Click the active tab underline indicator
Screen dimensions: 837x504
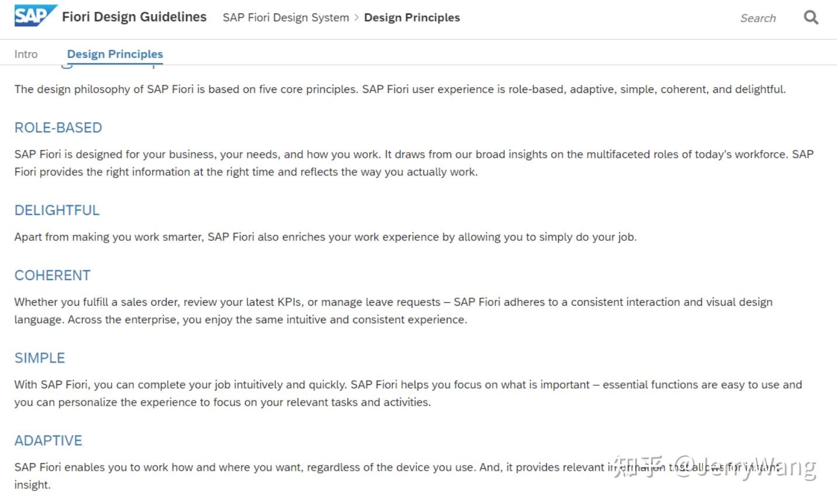(115, 64)
